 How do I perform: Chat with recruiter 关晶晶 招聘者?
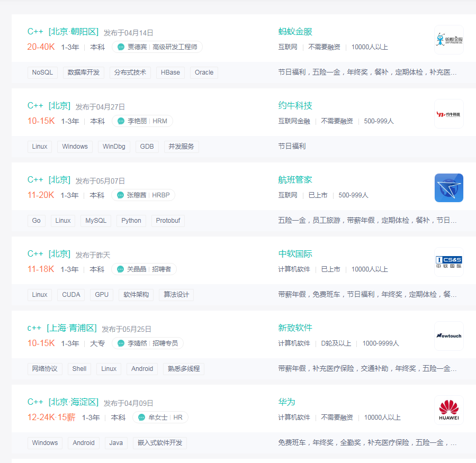click(144, 269)
